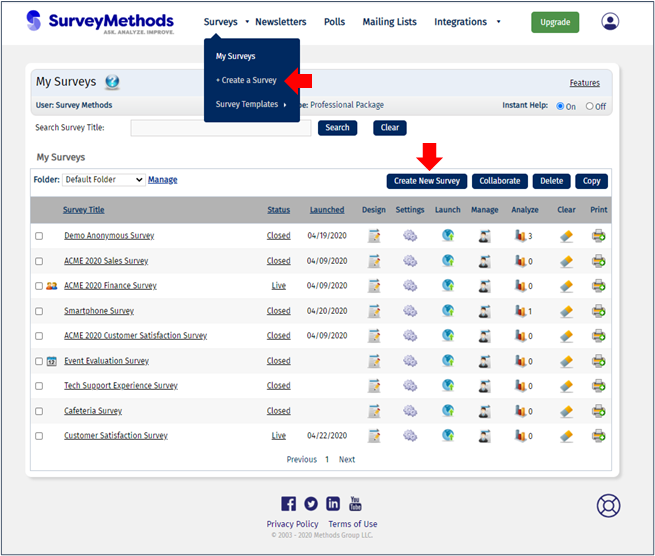Image resolution: width=655 pixels, height=556 pixels.
Task: Click collaboration icon beside ACME 2020 Finance Survey
Action: point(51,286)
